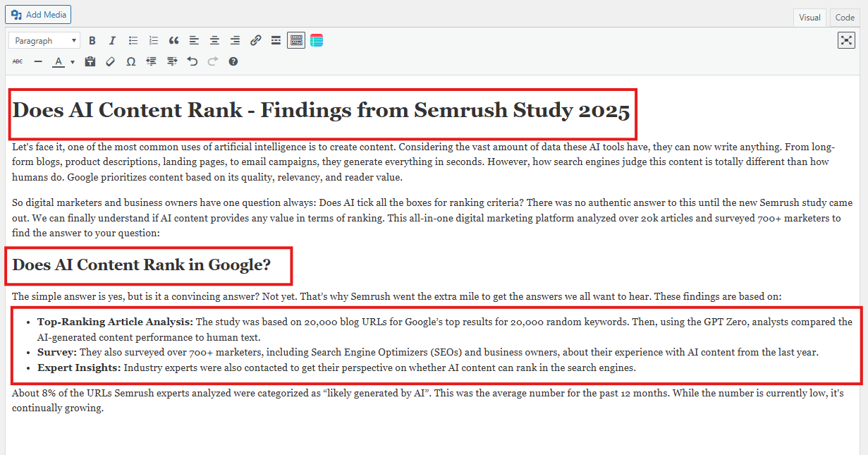Apply the text color A swatch
The image size is (868, 455).
59,62
